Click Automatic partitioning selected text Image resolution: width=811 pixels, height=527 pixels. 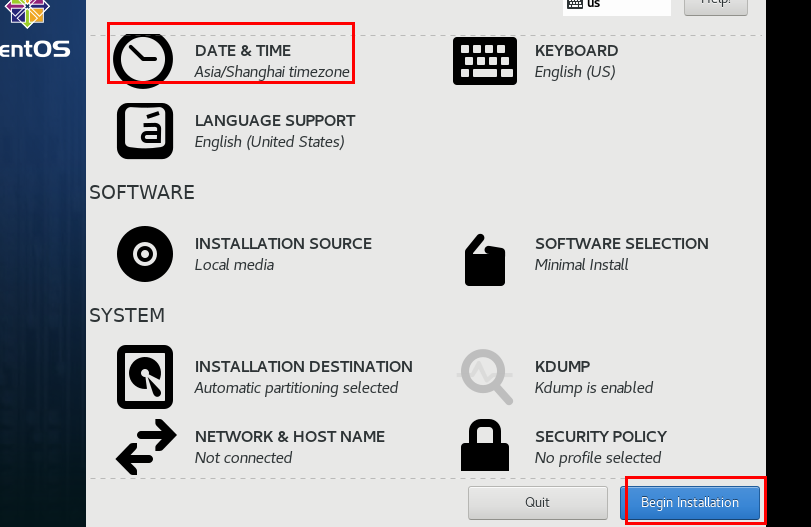(x=296, y=388)
